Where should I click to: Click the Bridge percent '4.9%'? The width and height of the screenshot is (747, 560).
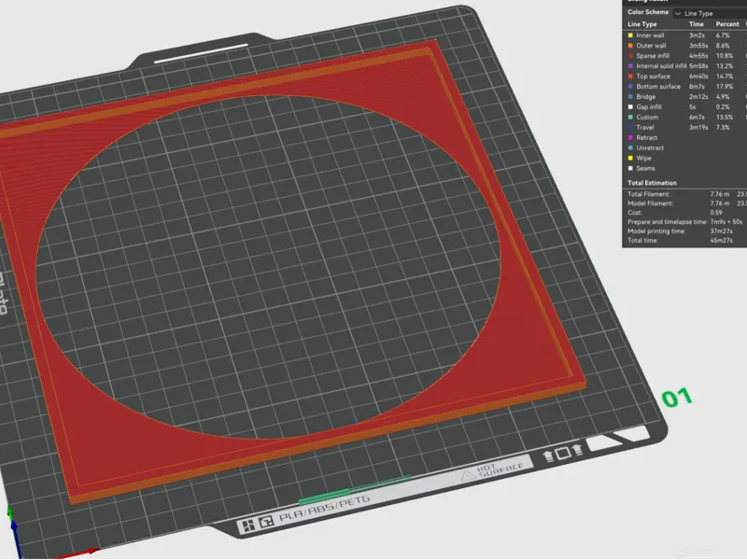pyautogui.click(x=723, y=97)
